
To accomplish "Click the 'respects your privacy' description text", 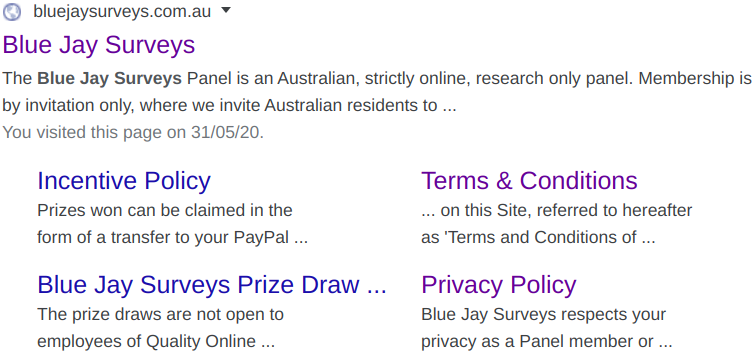I will [547, 328].
